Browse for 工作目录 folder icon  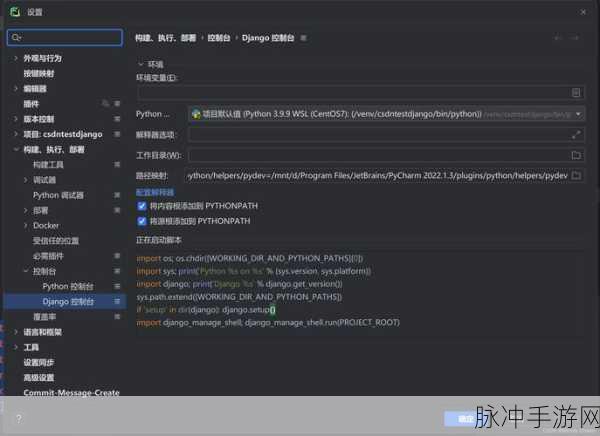point(576,155)
